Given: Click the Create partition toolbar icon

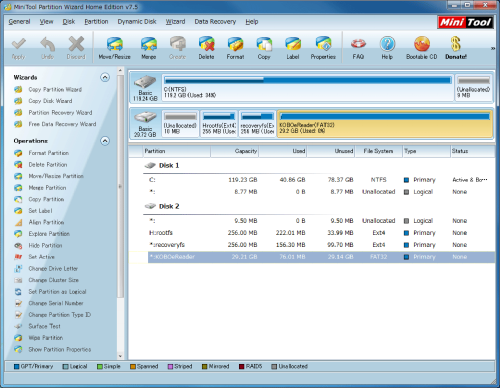Looking at the screenshot, I should (177, 44).
